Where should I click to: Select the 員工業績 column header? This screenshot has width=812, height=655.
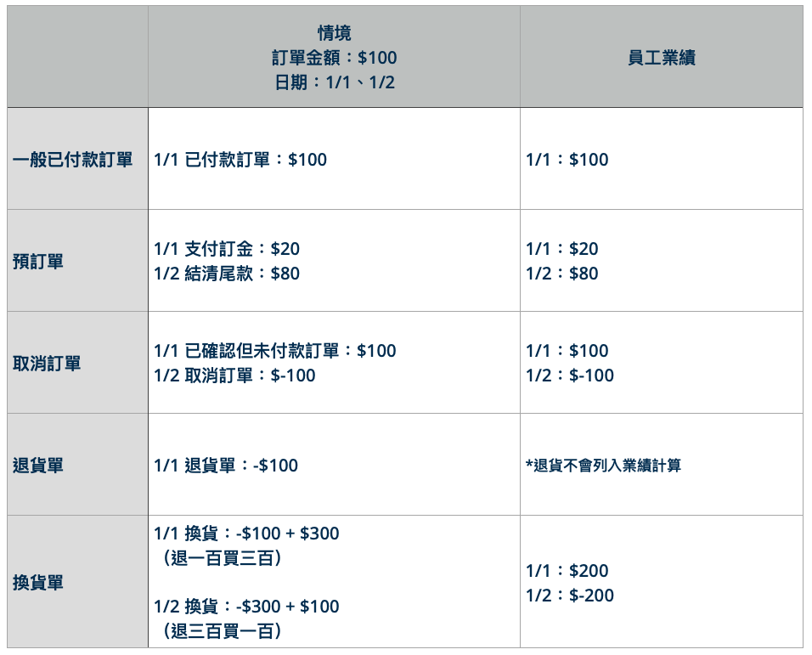(x=662, y=58)
